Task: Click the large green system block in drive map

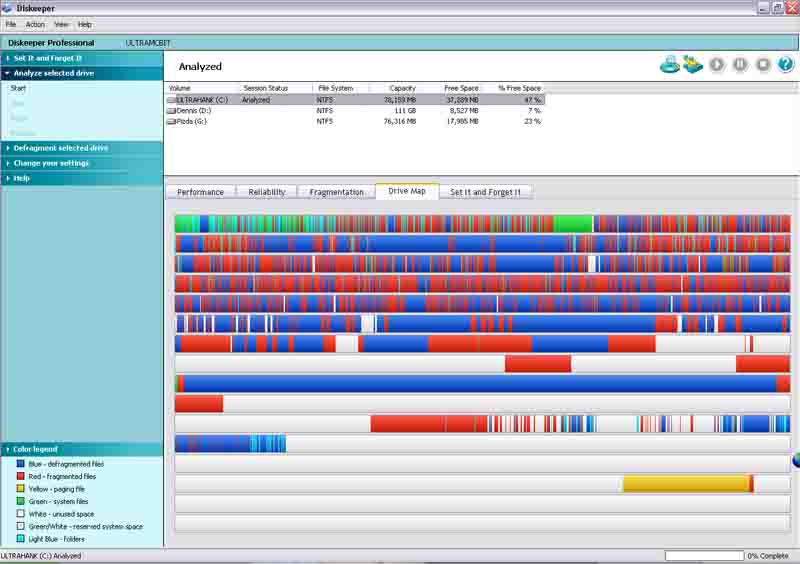Action: pos(572,224)
